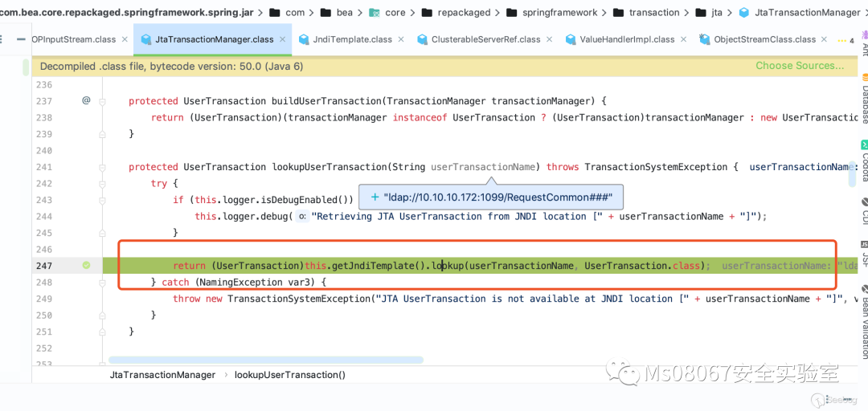Viewport: 868px width, 411px height.
Task: Open the Bean Validation tool window
Action: [x=863, y=322]
